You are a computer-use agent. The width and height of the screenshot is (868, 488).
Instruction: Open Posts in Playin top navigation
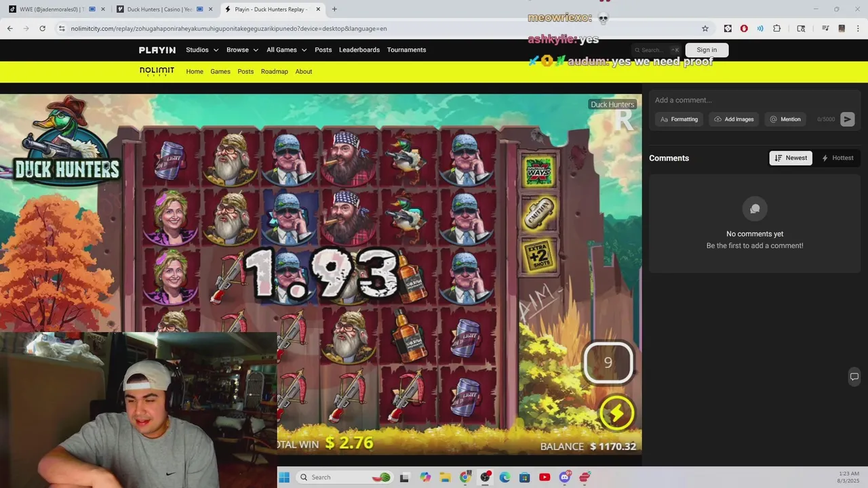click(323, 49)
